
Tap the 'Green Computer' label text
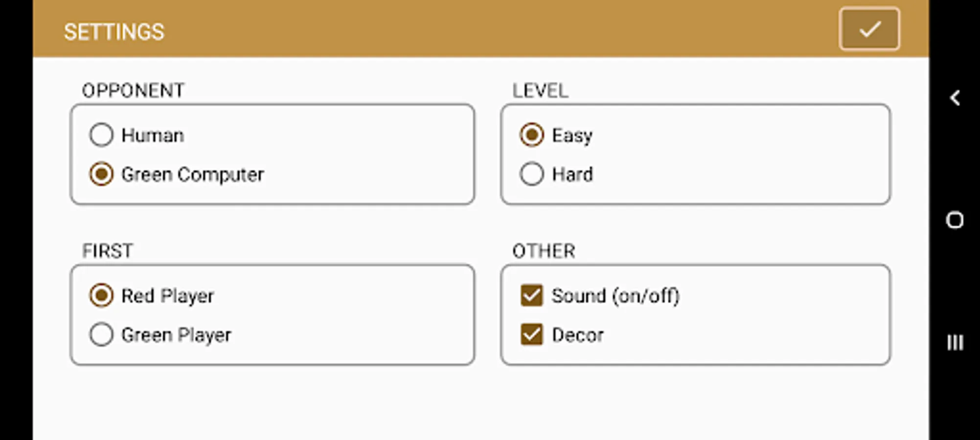click(192, 175)
